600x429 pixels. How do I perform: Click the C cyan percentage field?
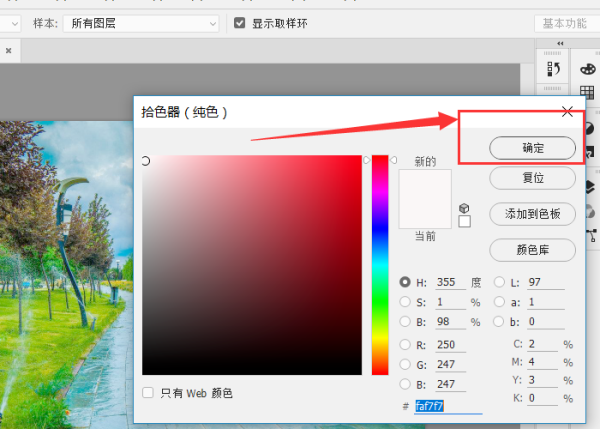point(543,344)
